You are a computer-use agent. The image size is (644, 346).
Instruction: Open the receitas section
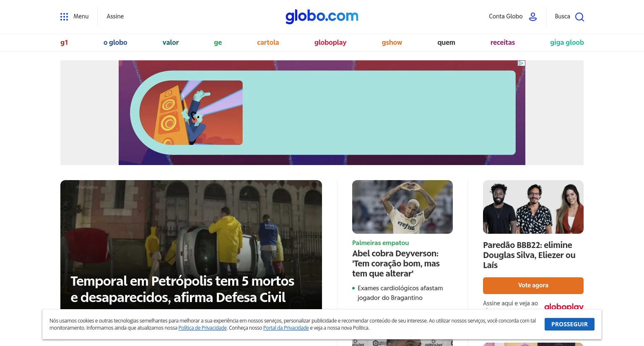pyautogui.click(x=502, y=42)
